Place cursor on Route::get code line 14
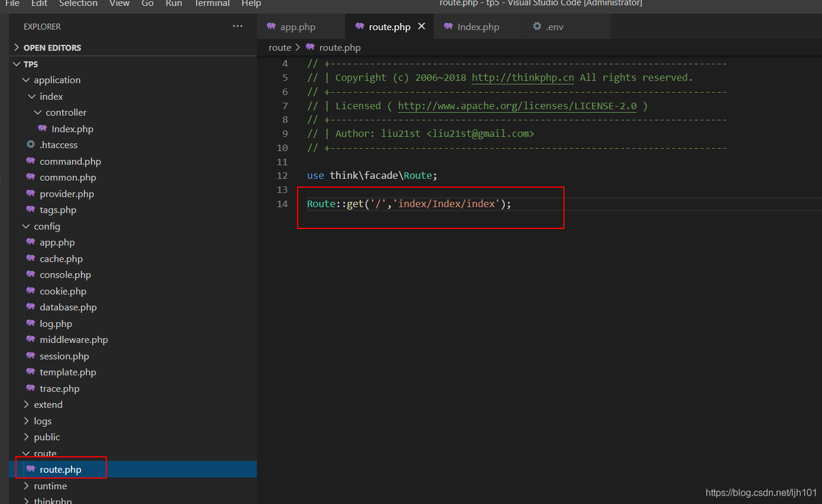This screenshot has width=822, height=504. [409, 204]
